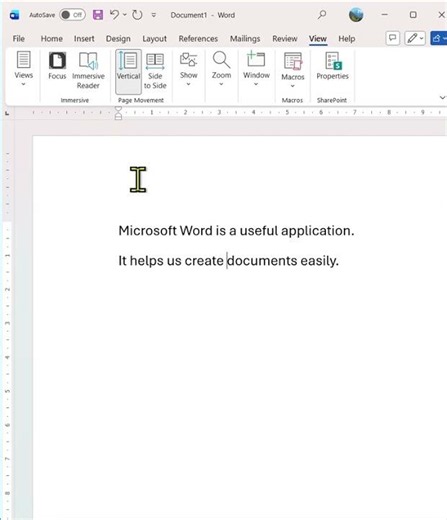Viewport: 447px width, 520px height.
Task: Open the Mailings tab
Action: pos(245,39)
